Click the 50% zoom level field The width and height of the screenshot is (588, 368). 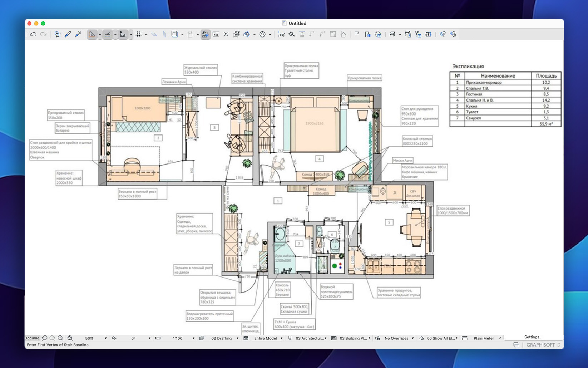89,338
